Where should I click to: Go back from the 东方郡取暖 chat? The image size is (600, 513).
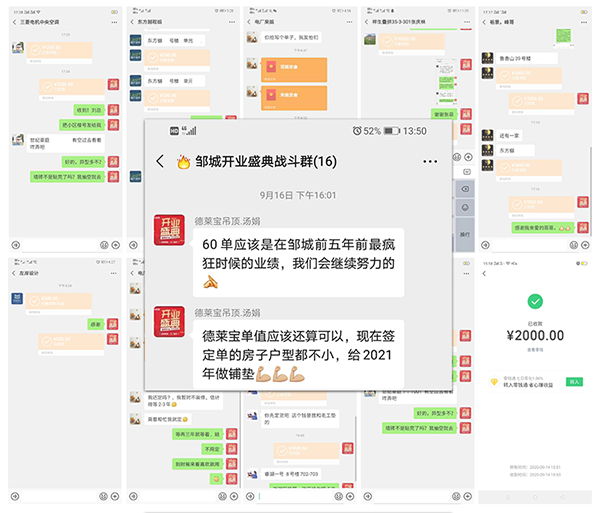[132, 22]
